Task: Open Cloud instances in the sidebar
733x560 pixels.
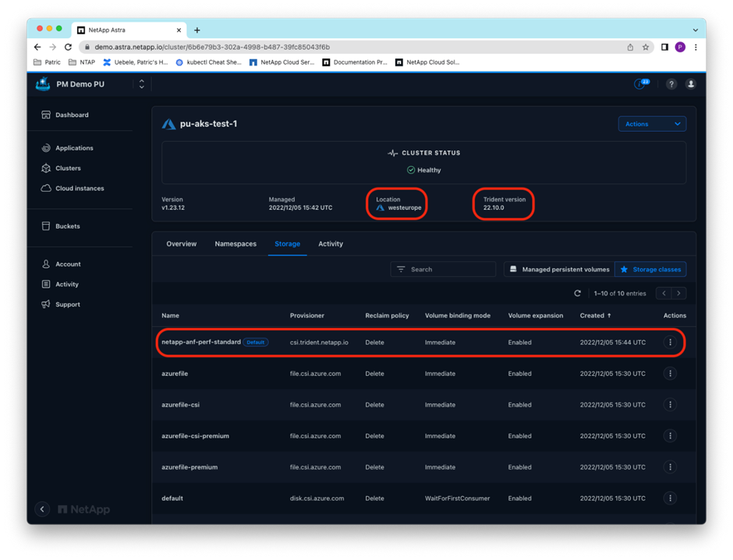Action: coord(73,189)
